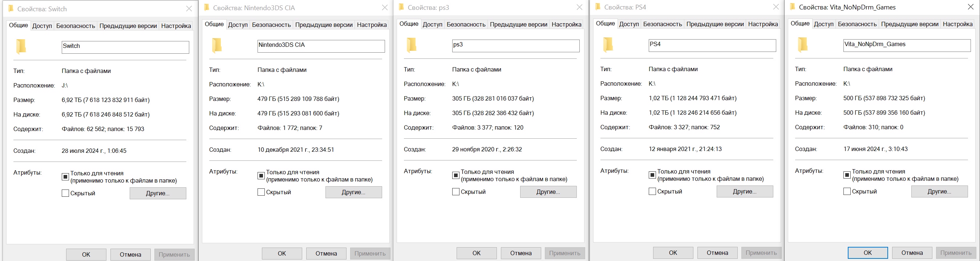
Task: Click the folder icon in the Vita_NoNpDrm_Games properties window
Action: pos(803,45)
